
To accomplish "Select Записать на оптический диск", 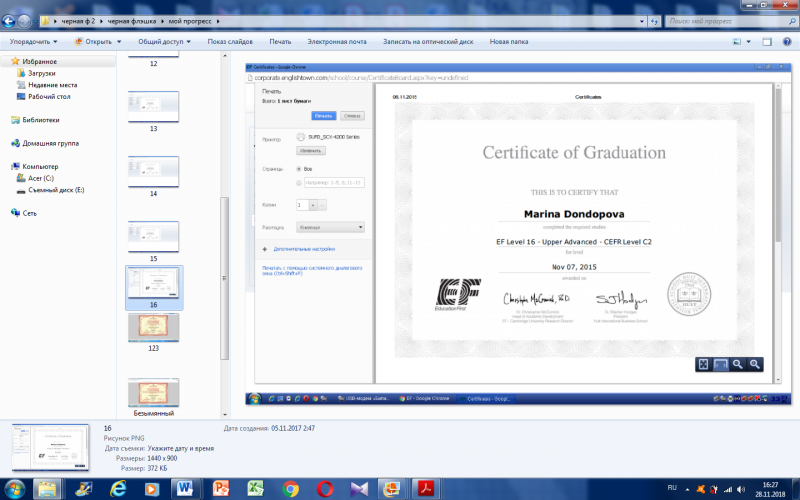I will tap(428, 42).
